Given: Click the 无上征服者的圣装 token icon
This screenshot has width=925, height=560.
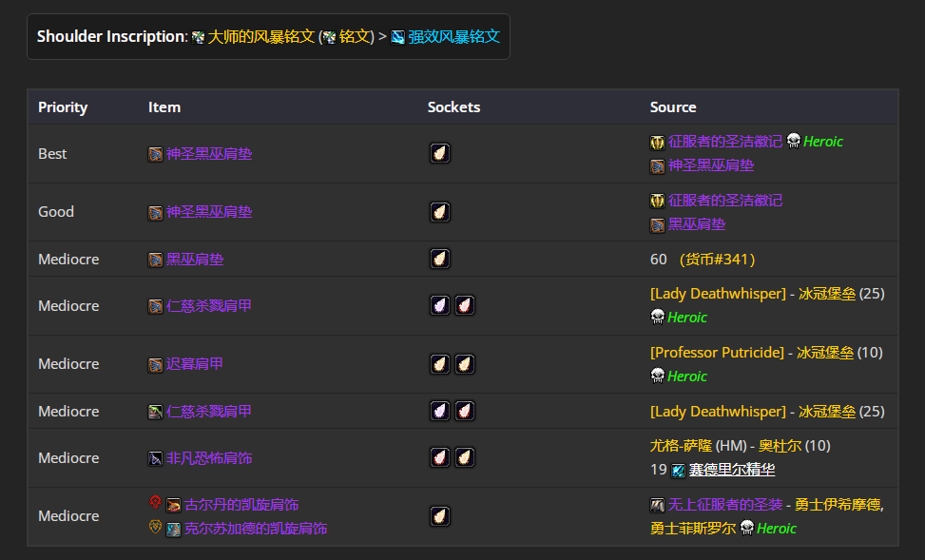Looking at the screenshot, I should point(658,505).
